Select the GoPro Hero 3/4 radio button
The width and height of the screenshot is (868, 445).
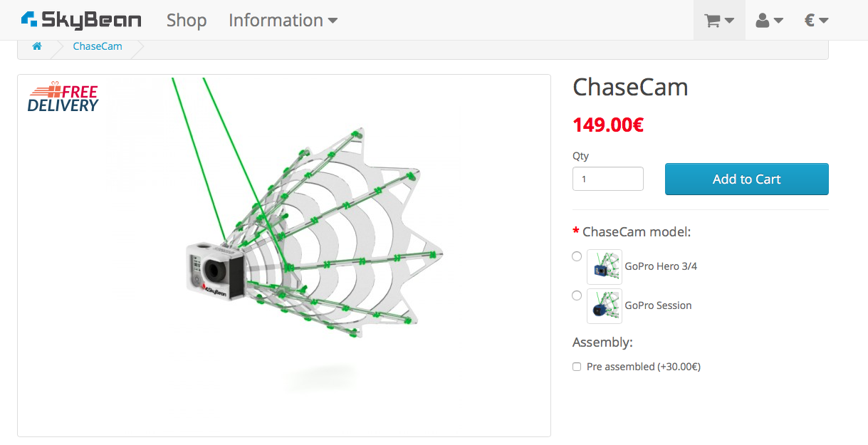pos(577,257)
